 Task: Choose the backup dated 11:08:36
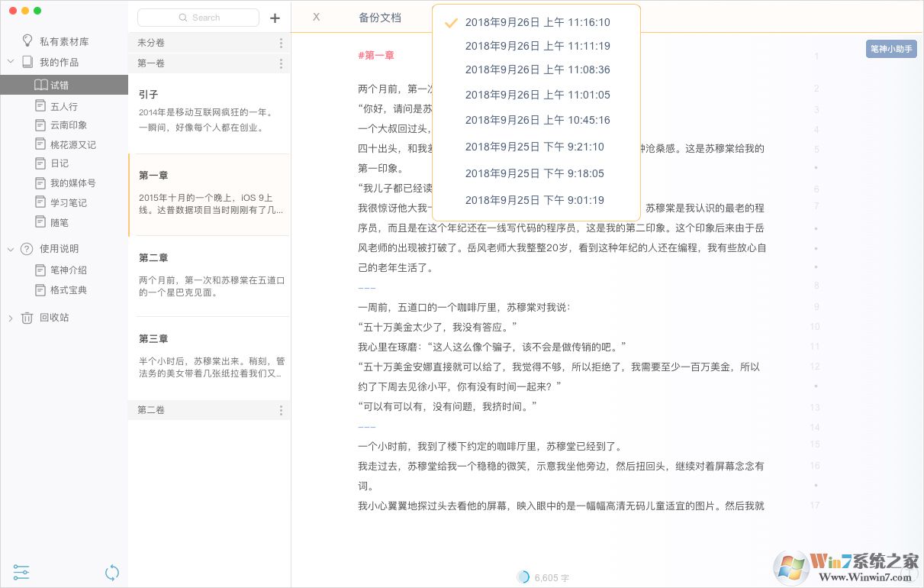click(537, 69)
